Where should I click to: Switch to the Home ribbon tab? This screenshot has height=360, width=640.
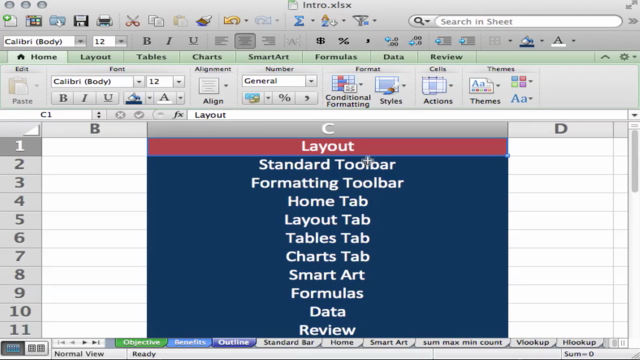[x=37, y=57]
